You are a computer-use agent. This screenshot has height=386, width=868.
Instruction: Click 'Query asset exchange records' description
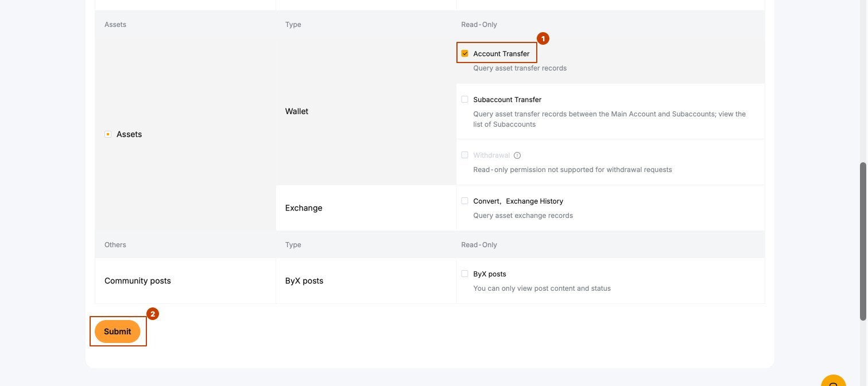coord(523,216)
